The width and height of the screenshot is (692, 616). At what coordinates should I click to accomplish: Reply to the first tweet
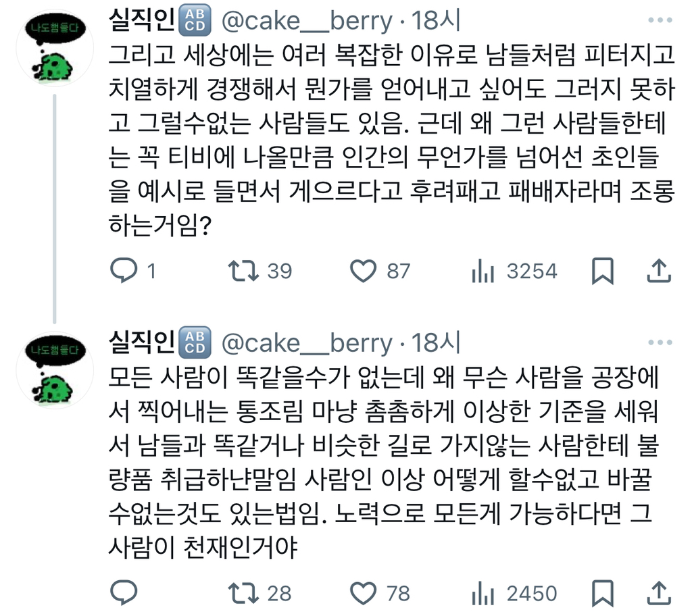pyautogui.click(x=124, y=271)
